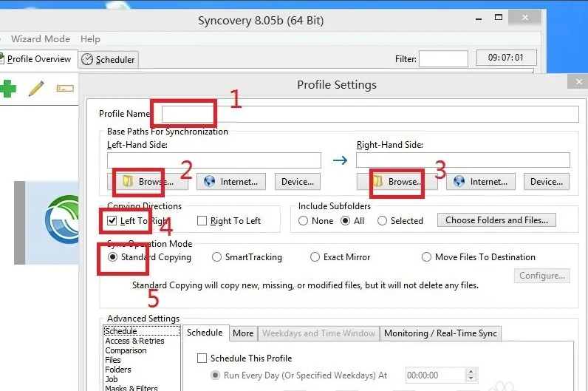588x391 pixels.
Task: Click the rename profile icon in toolbar
Action: [65, 89]
